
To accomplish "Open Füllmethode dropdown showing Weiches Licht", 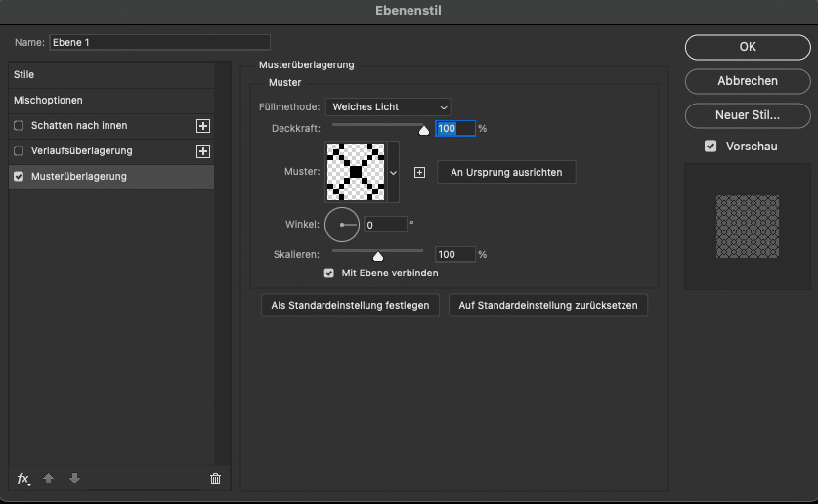I will [388, 106].
